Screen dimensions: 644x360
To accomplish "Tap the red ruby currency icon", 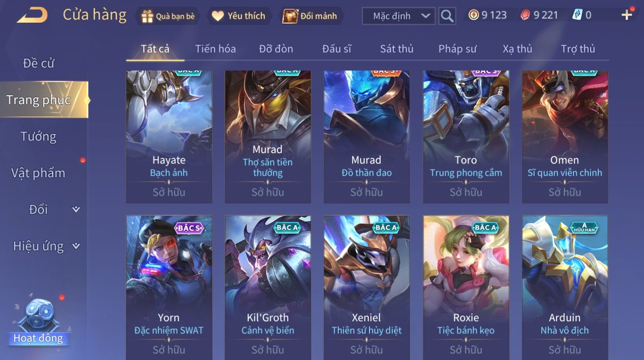I will (525, 15).
